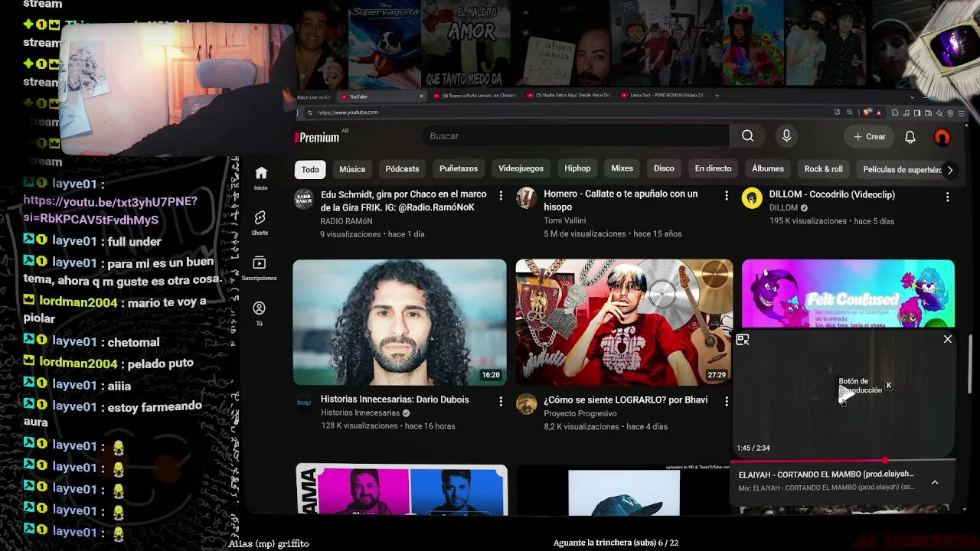The image size is (980, 551).
Task: Open options menu for Edu Schmidt video
Action: 501,196
